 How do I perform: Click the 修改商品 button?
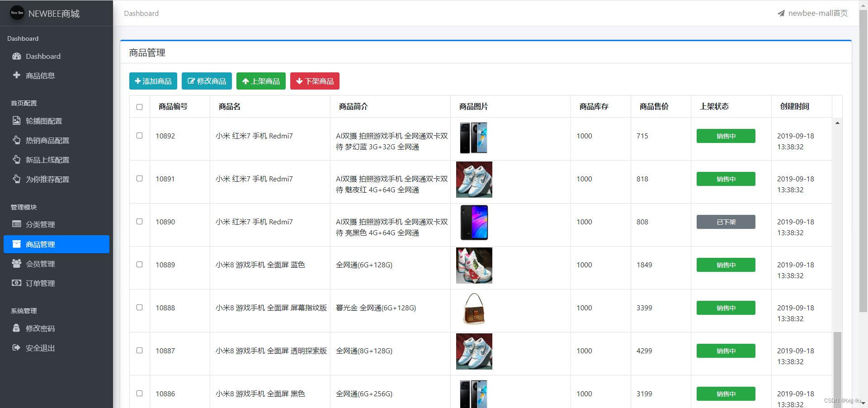click(x=207, y=81)
